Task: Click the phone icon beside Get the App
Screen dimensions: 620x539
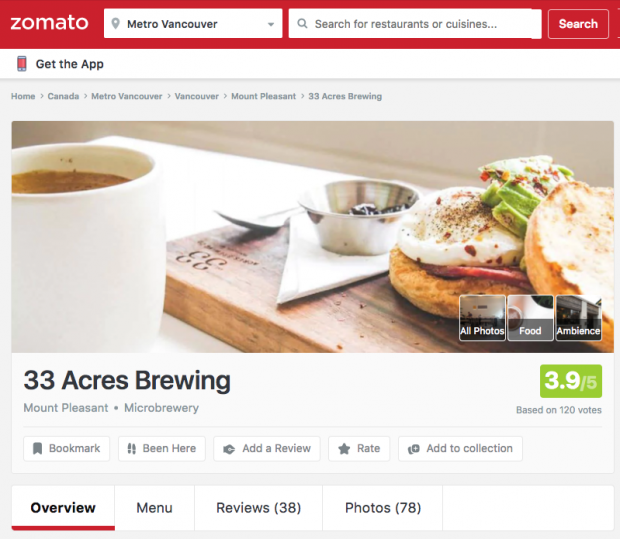Action: 22,64
